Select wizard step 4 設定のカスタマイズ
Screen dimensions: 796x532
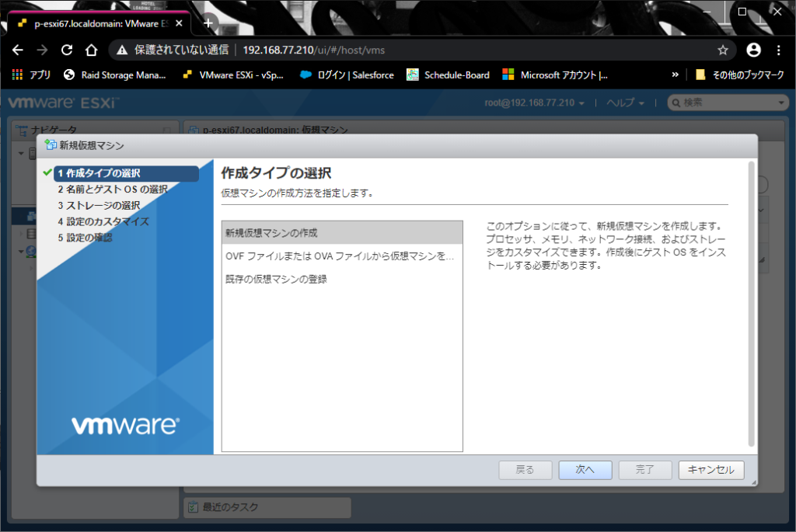103,221
